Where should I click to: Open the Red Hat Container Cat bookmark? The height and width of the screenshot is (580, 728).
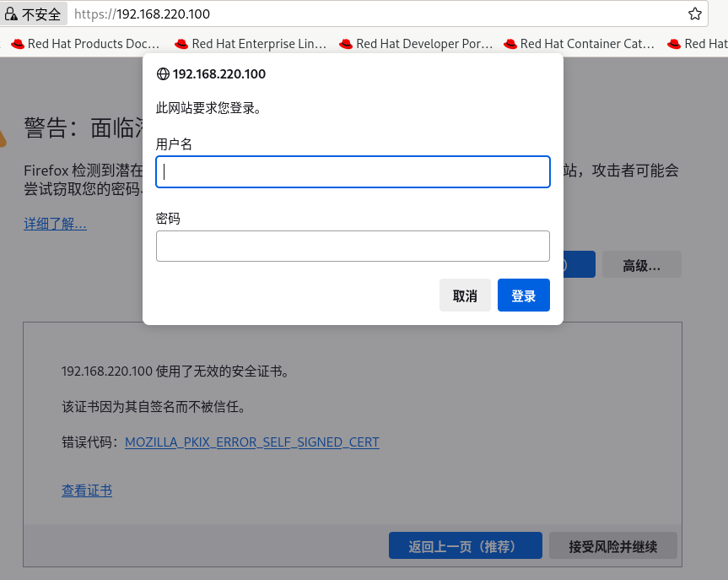point(579,44)
